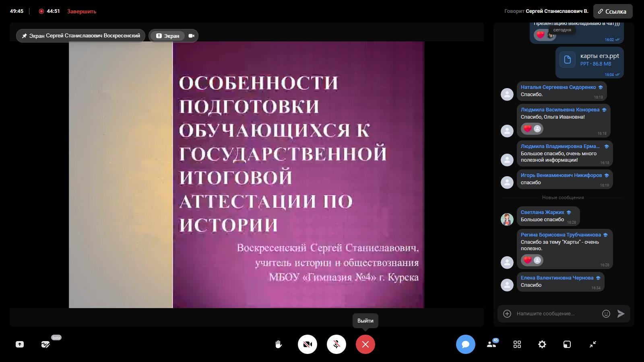The width and height of the screenshot is (644, 362).
Task: Click the 44:51 recording time
Action: click(53, 11)
